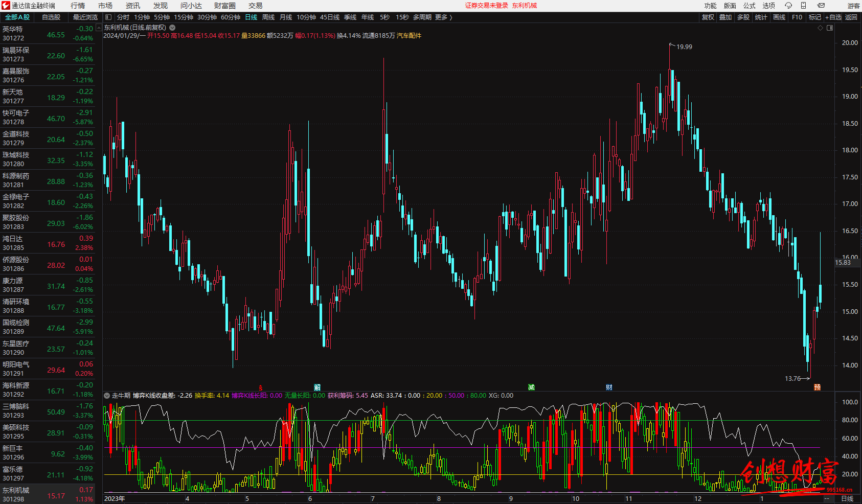Select the 60分钟 period tab
Image resolution: width=862 pixels, height=504 pixels.
click(x=231, y=17)
